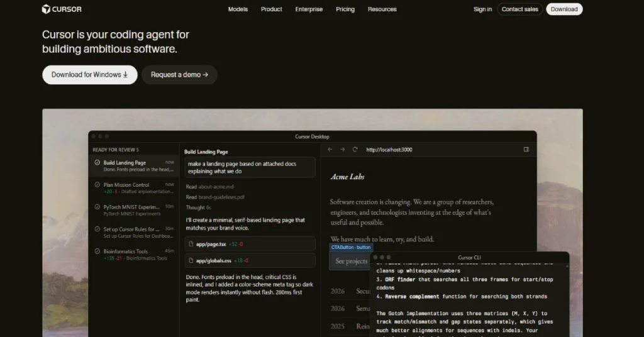Select Build Landing Page in review list
The image size is (644, 337).
click(133, 166)
